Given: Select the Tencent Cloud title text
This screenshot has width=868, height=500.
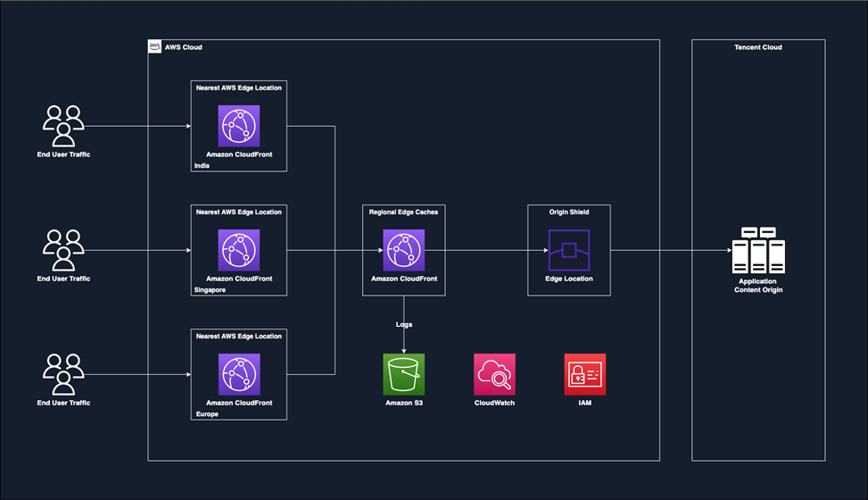Looking at the screenshot, I should [757, 46].
